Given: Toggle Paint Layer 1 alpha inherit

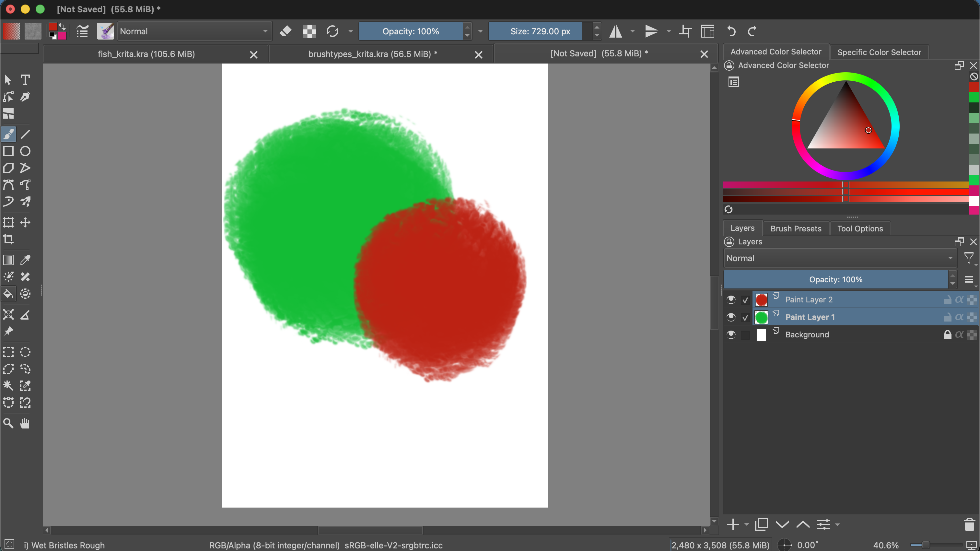Looking at the screenshot, I should 959,317.
